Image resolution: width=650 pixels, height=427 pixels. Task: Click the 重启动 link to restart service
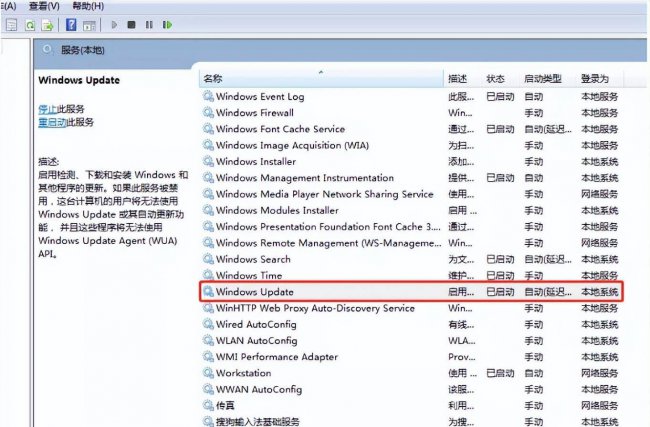(x=52, y=122)
